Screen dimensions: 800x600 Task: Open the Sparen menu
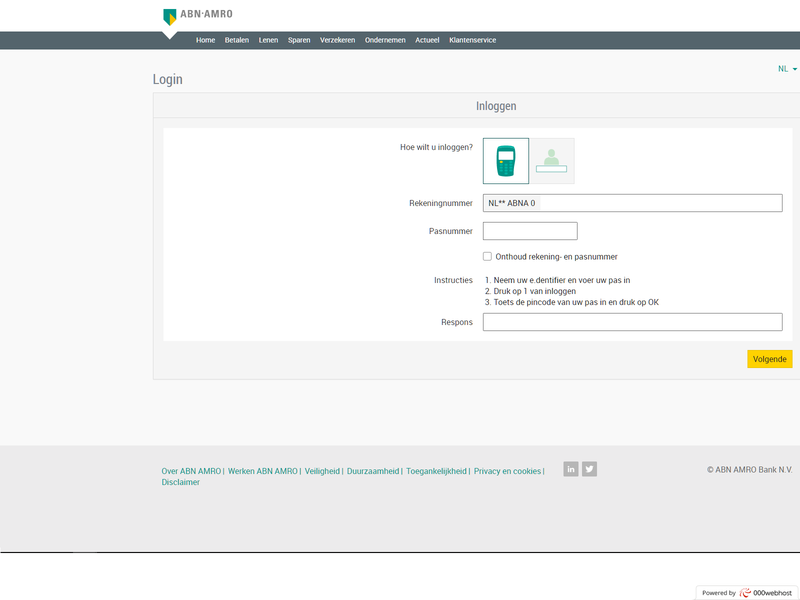[x=299, y=40]
